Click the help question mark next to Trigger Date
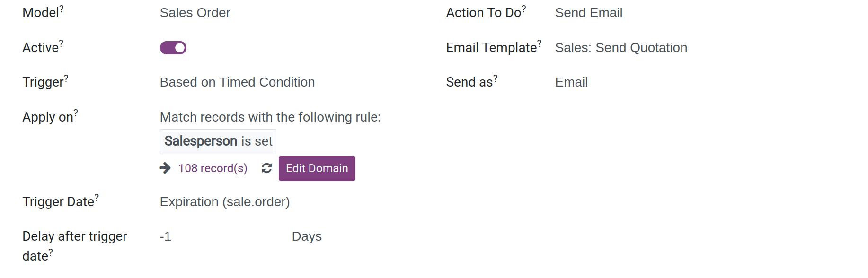868x278 pixels. (97, 198)
